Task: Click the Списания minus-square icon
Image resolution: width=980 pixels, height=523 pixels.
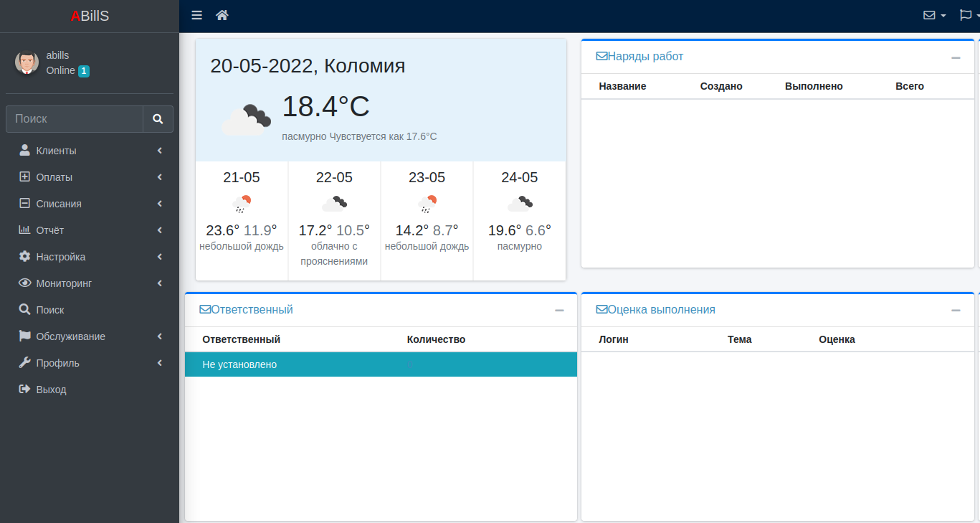Action: point(24,204)
